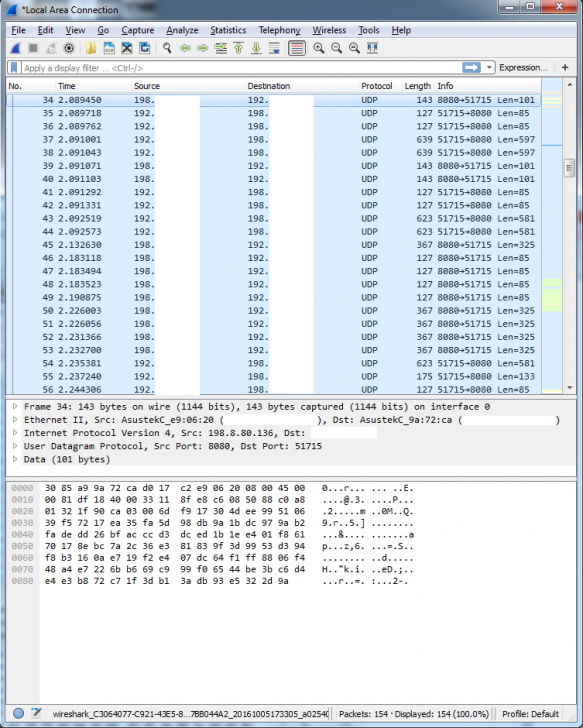Open display filter history dropdown arrow

point(489,68)
